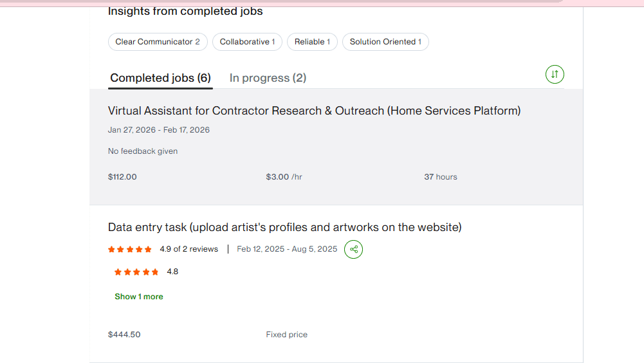This screenshot has height=363, width=644.
Task: Click the Fixed price label
Action: click(x=287, y=335)
